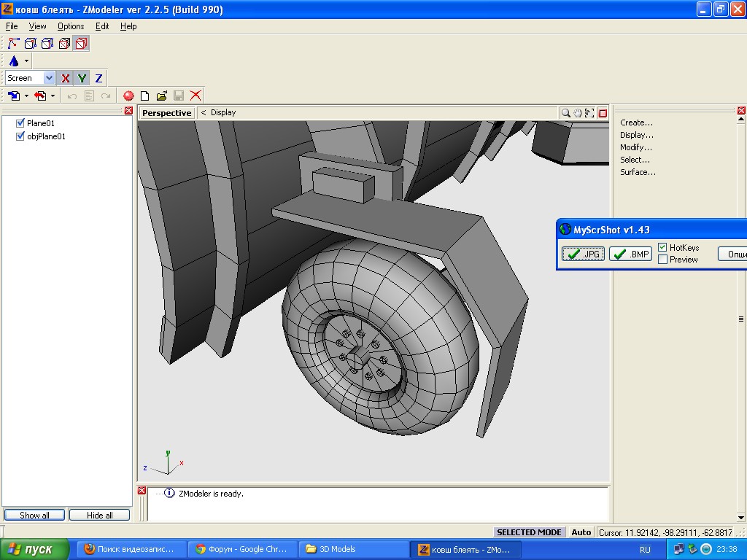
Task: Open the Options menu
Action: (x=71, y=26)
